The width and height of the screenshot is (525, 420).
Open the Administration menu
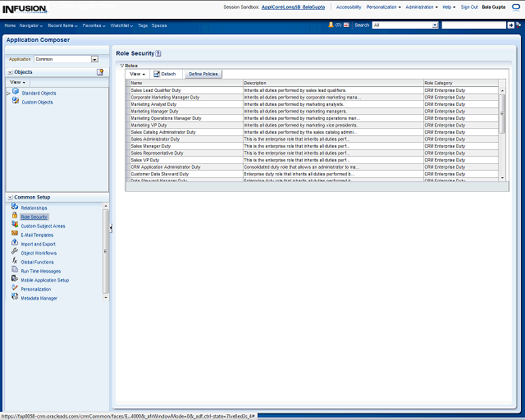[x=422, y=7]
